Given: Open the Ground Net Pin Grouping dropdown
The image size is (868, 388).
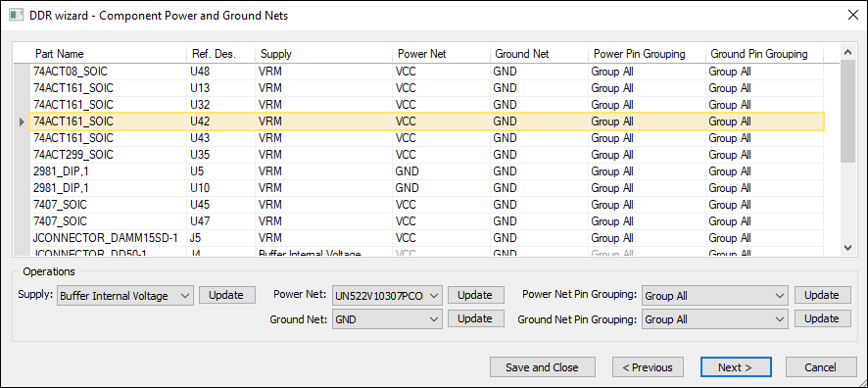Looking at the screenshot, I should pos(714,319).
